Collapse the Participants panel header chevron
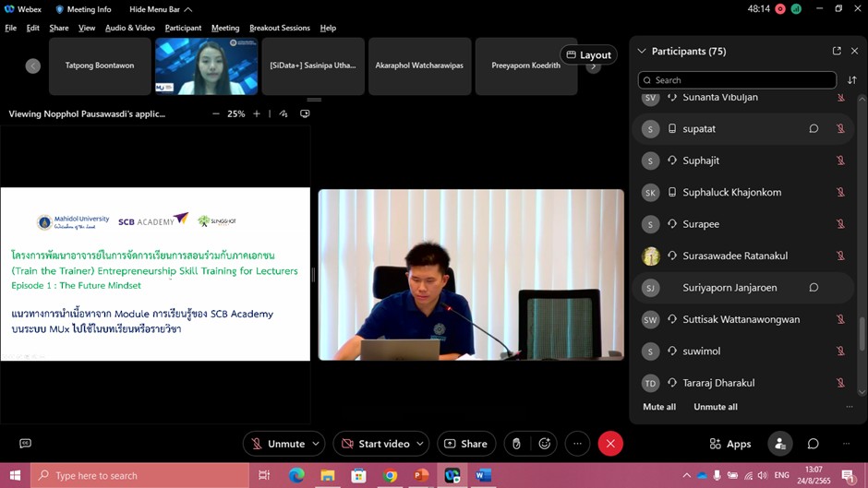Image resolution: width=868 pixels, height=488 pixels. pos(641,52)
